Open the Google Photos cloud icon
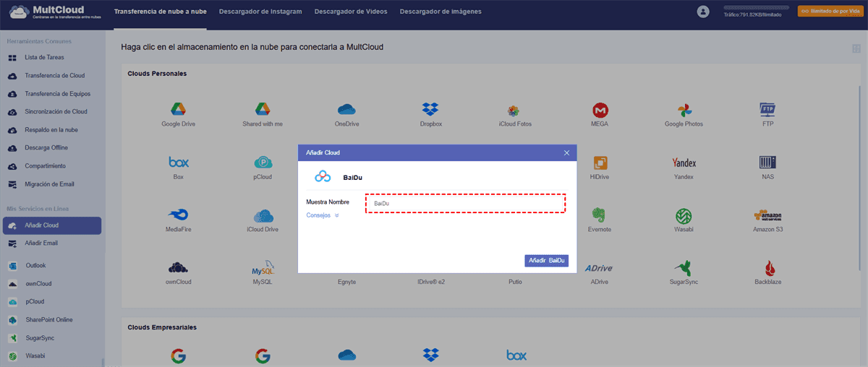Screen dimensions: 868x367 [x=684, y=111]
